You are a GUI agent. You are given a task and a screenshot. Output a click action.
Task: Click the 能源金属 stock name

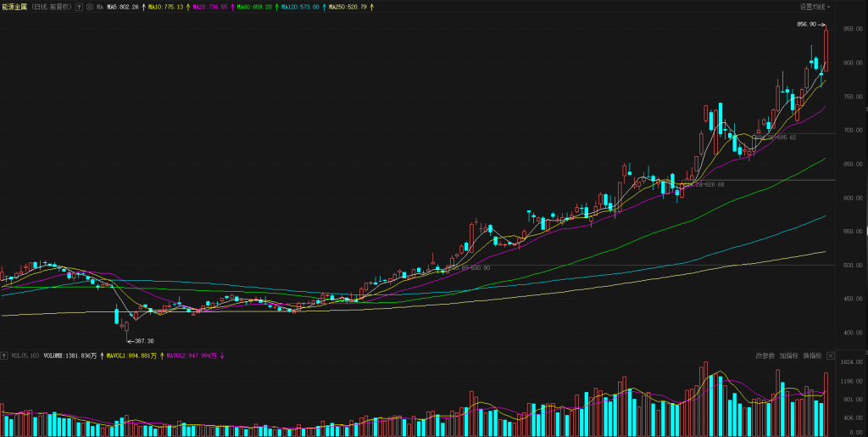(x=14, y=7)
